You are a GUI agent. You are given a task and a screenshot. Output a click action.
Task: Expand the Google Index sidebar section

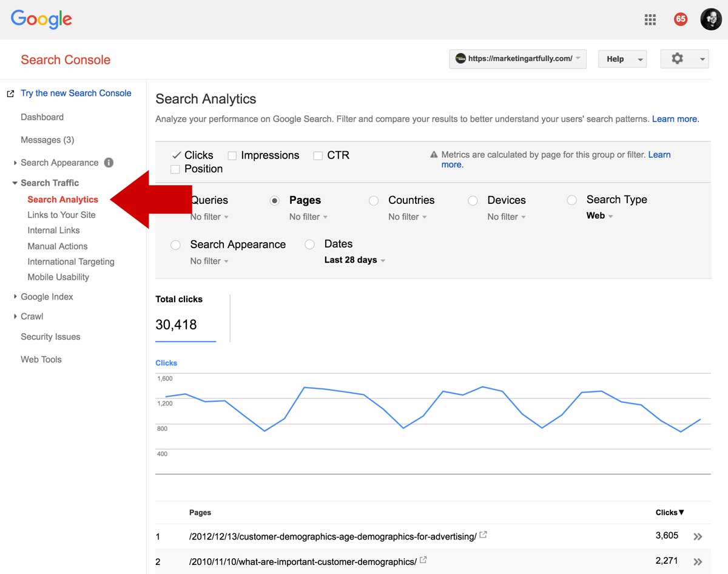click(15, 297)
